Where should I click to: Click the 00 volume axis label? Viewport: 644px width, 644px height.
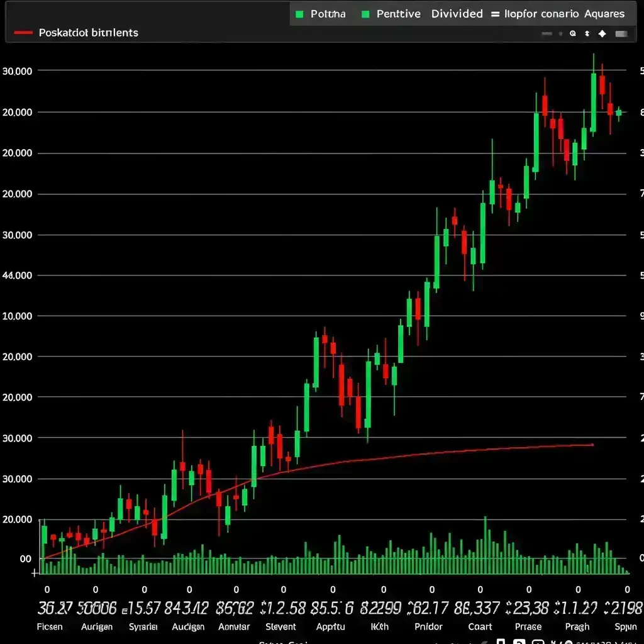click(25, 559)
